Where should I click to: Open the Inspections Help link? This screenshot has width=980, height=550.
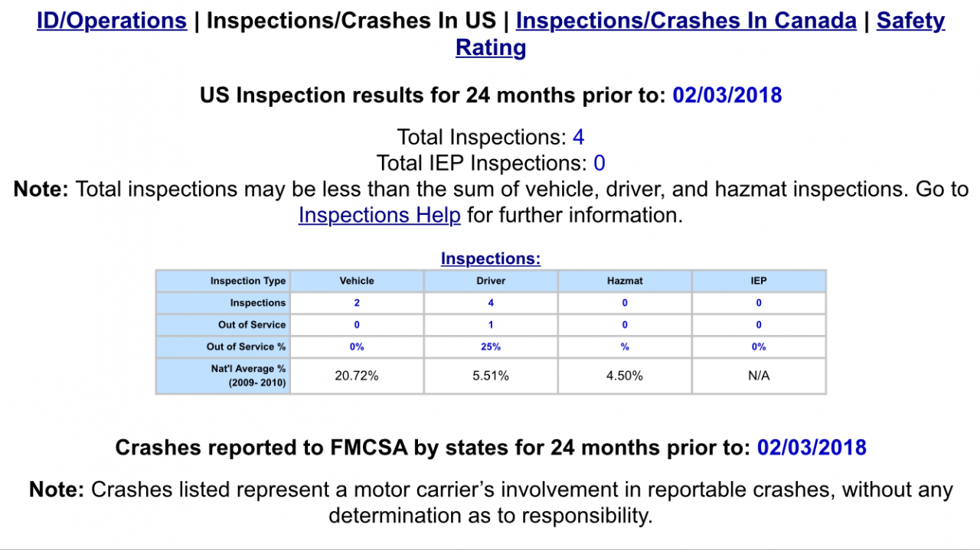point(379,215)
